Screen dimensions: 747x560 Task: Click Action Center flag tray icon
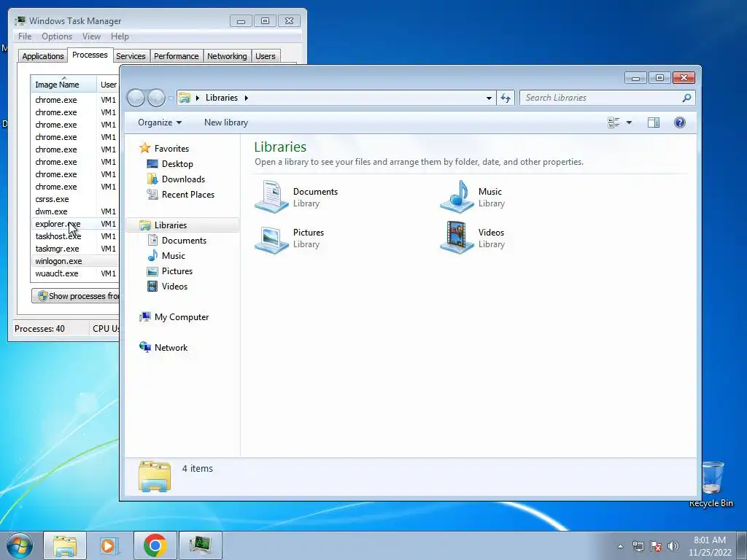click(656, 546)
